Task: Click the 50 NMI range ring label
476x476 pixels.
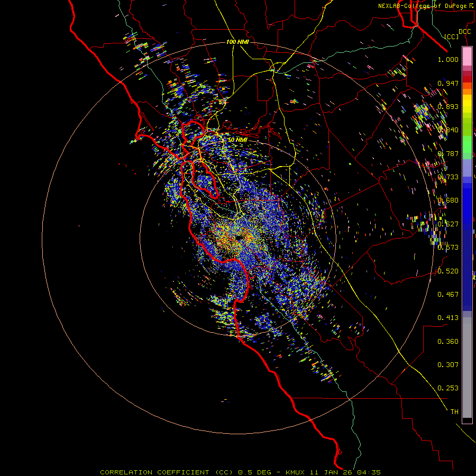Action: click(x=237, y=140)
